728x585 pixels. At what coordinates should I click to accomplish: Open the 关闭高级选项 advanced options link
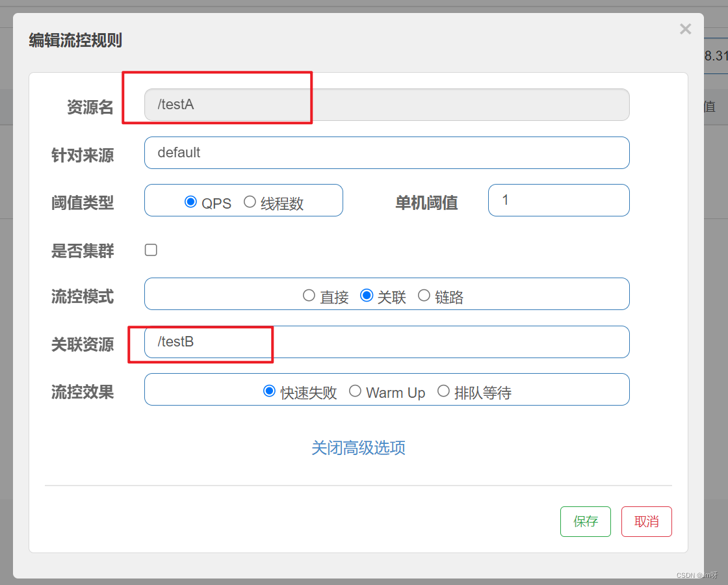[x=358, y=448]
